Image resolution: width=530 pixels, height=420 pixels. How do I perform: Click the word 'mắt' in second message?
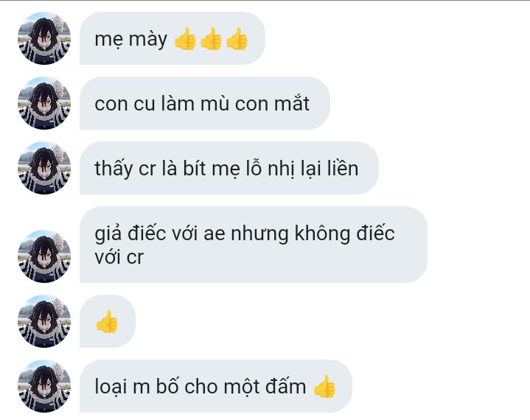(x=292, y=103)
